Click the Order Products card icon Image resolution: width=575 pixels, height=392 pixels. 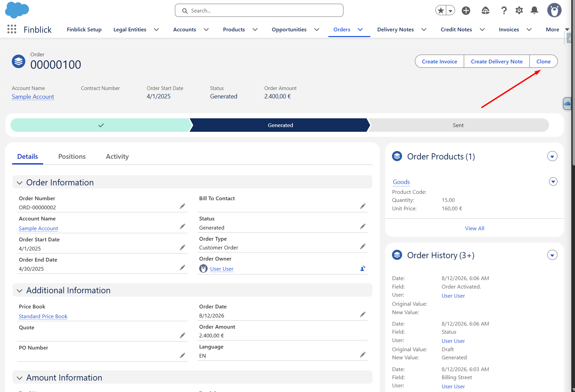click(x=397, y=156)
